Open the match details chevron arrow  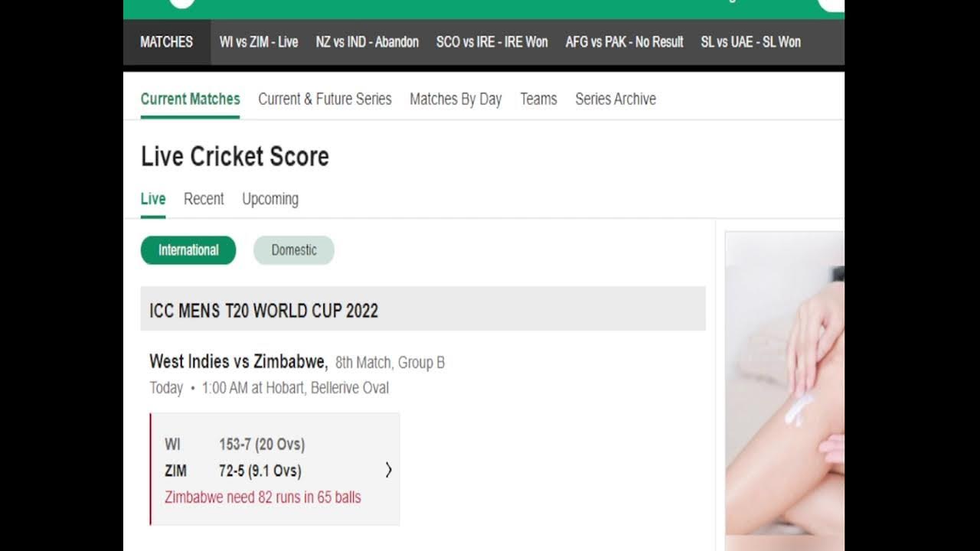pyautogui.click(x=388, y=470)
